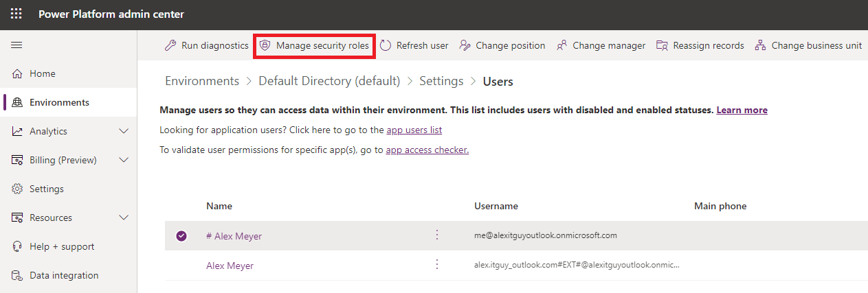This screenshot has width=868, height=293.
Task: Click Change manager command label
Action: 609,45
